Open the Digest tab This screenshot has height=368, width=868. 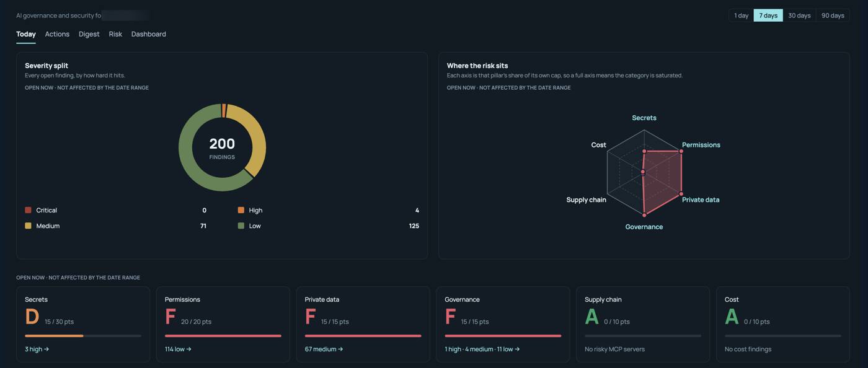point(89,34)
